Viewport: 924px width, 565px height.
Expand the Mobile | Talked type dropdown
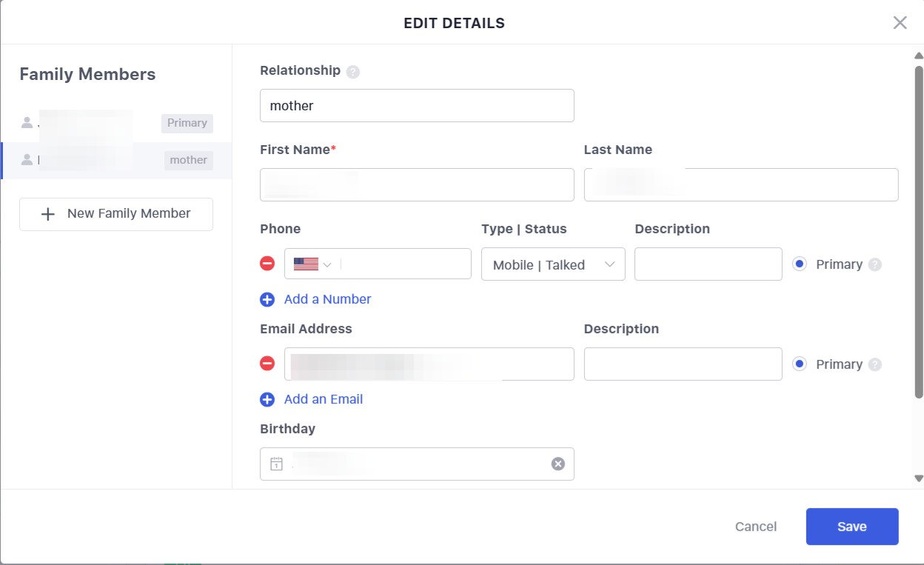(553, 264)
